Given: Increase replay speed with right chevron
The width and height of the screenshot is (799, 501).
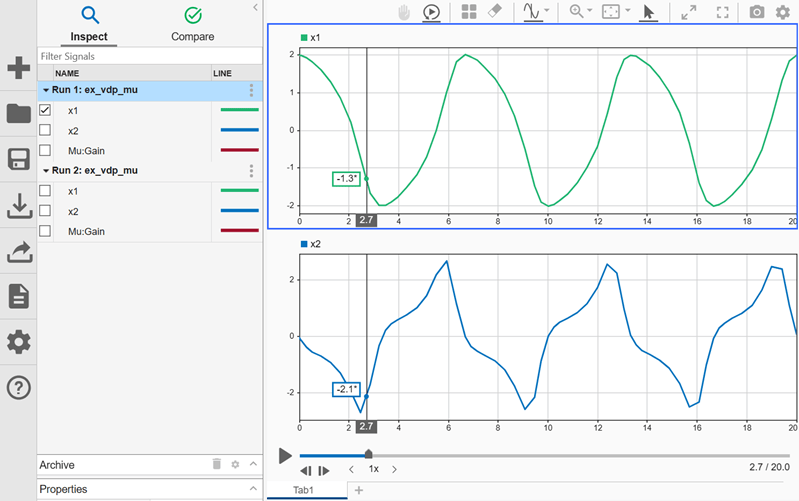Looking at the screenshot, I should click(x=394, y=469).
